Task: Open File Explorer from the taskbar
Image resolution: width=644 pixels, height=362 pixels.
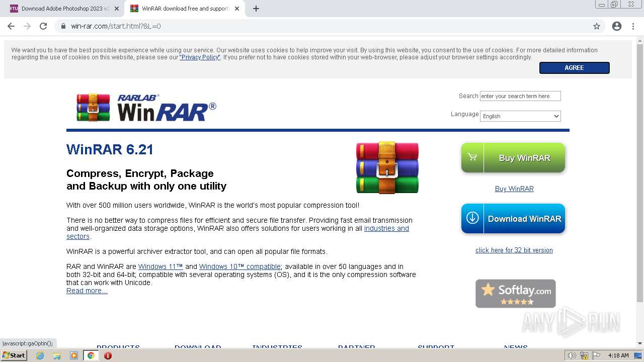Action: (x=57, y=355)
